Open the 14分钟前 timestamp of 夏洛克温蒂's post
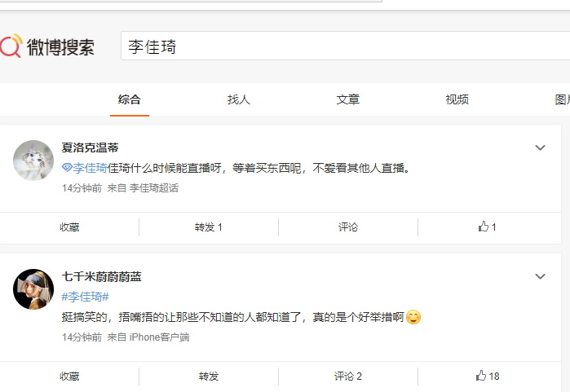Viewport: 570px width, 392px height. tap(82, 187)
